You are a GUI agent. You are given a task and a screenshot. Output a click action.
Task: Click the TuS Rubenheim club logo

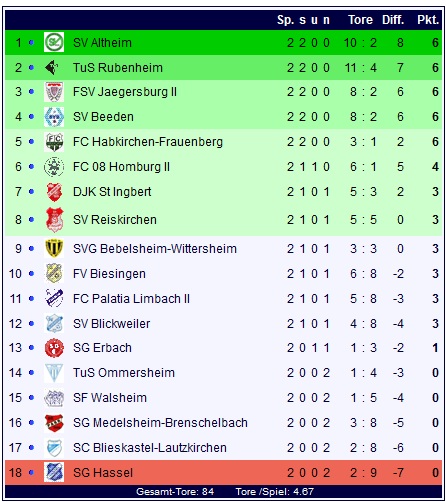coord(54,67)
